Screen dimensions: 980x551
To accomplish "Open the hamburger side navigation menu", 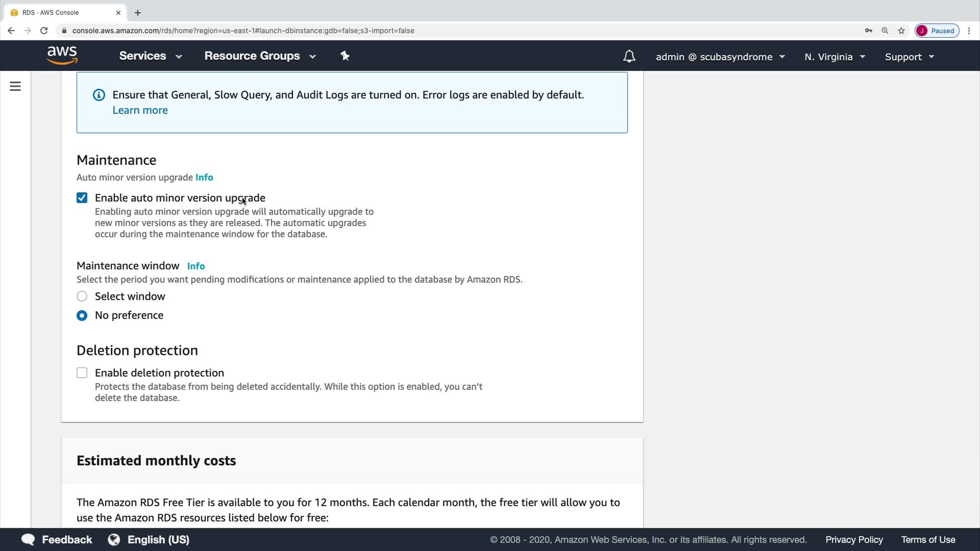I will (15, 86).
